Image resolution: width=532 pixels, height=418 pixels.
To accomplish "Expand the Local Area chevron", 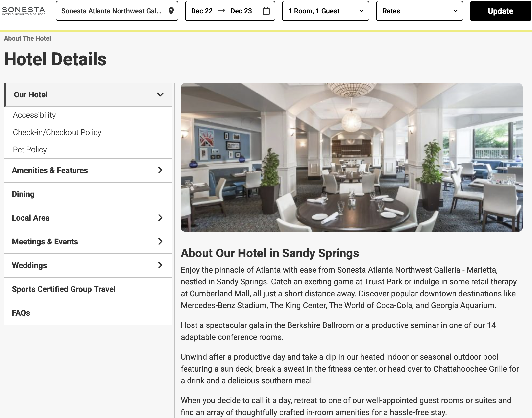I will click(160, 218).
